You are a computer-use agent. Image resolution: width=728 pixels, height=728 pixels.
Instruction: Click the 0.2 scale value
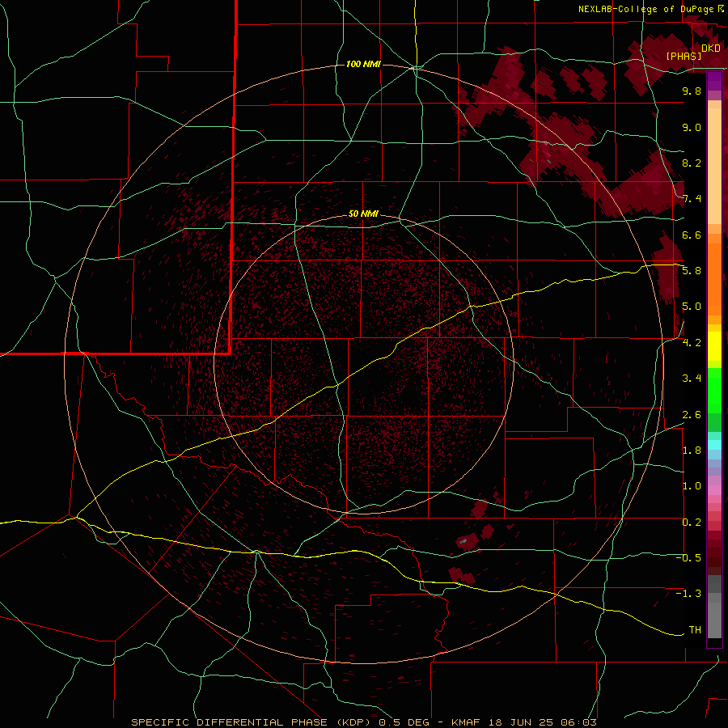pyautogui.click(x=692, y=523)
